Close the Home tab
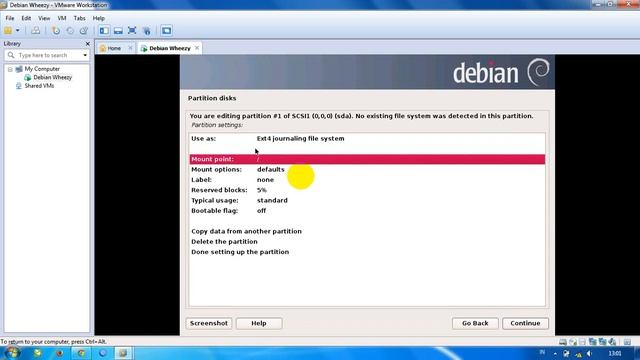 (130, 48)
